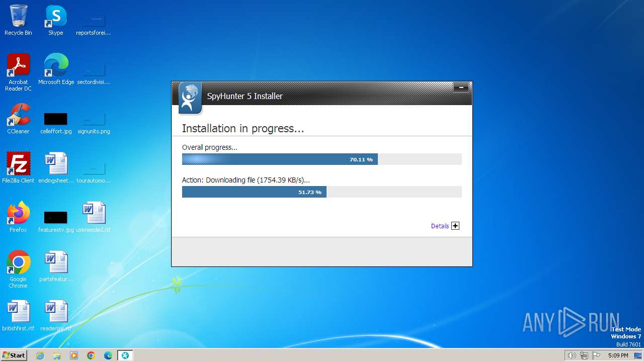Minimize the SpyHunter 5 Installer window
This screenshot has width=644, height=362.
(461, 87)
